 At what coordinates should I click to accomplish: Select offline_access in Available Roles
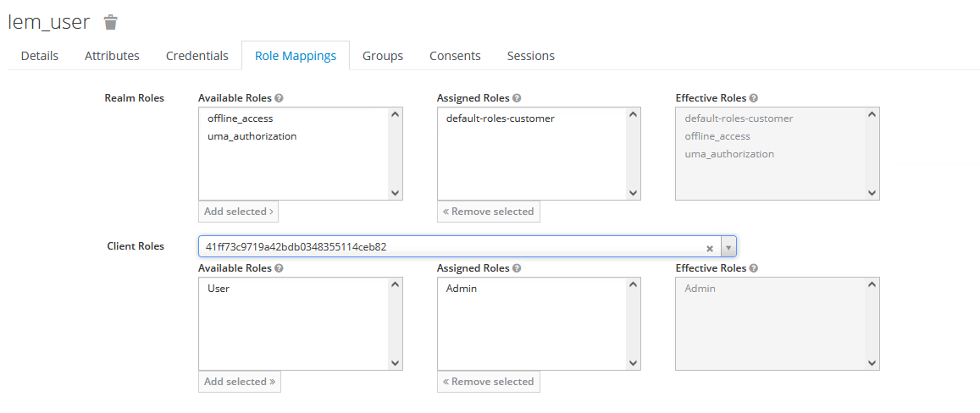(240, 118)
